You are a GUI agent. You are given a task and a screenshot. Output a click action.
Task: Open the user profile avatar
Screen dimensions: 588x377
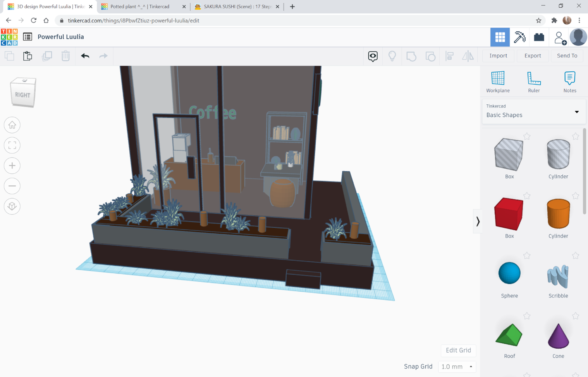[x=578, y=37]
